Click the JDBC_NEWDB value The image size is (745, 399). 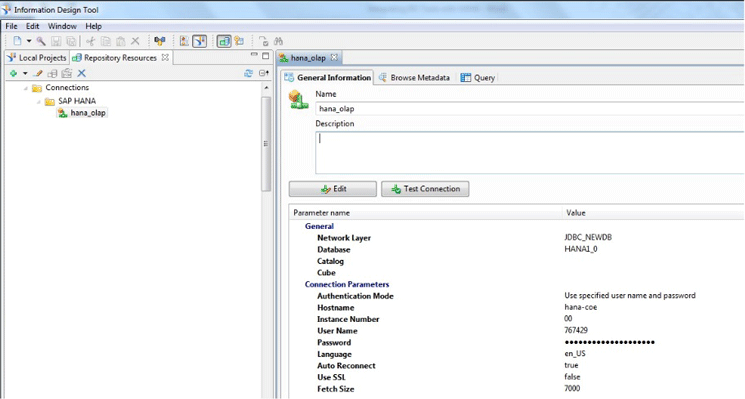(588, 237)
